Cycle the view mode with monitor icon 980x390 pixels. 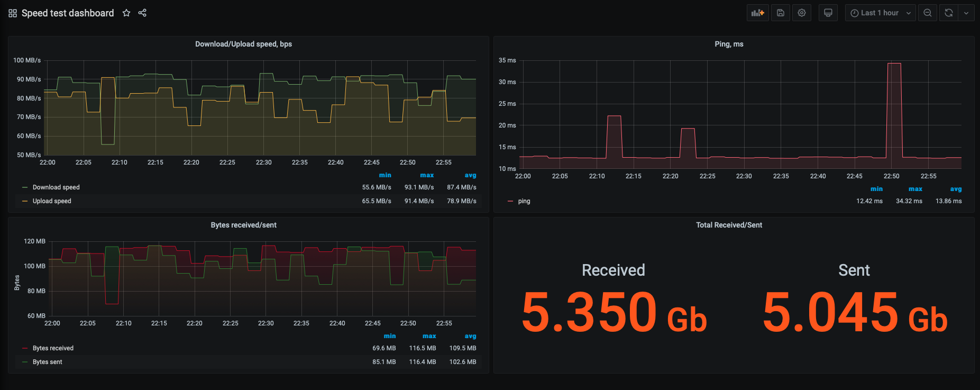[828, 13]
